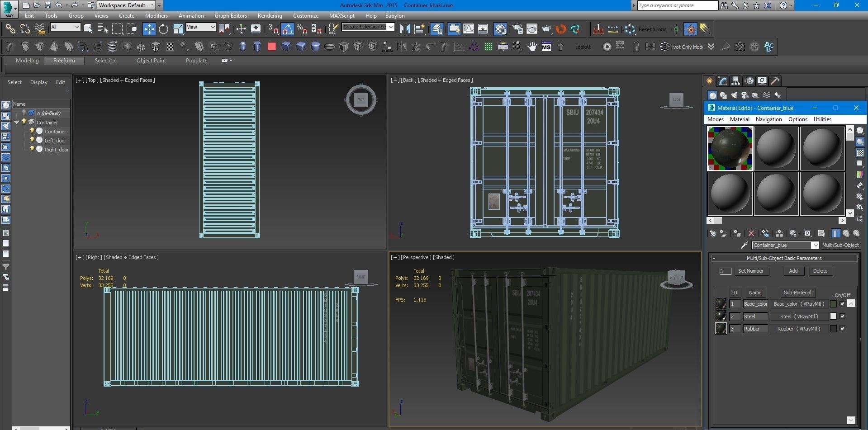The height and width of the screenshot is (430, 868).
Task: Click the Select and Link tool
Action: [x=10, y=29]
